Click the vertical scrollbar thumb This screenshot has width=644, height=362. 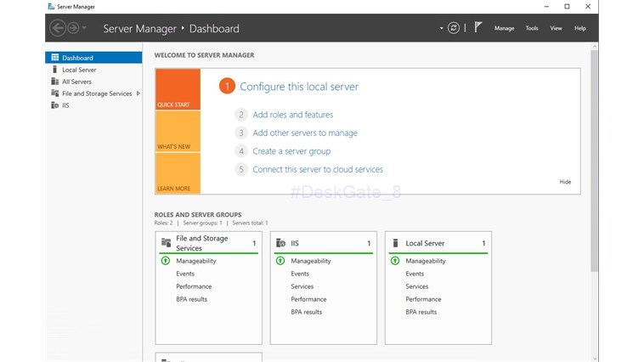pyautogui.click(x=595, y=161)
